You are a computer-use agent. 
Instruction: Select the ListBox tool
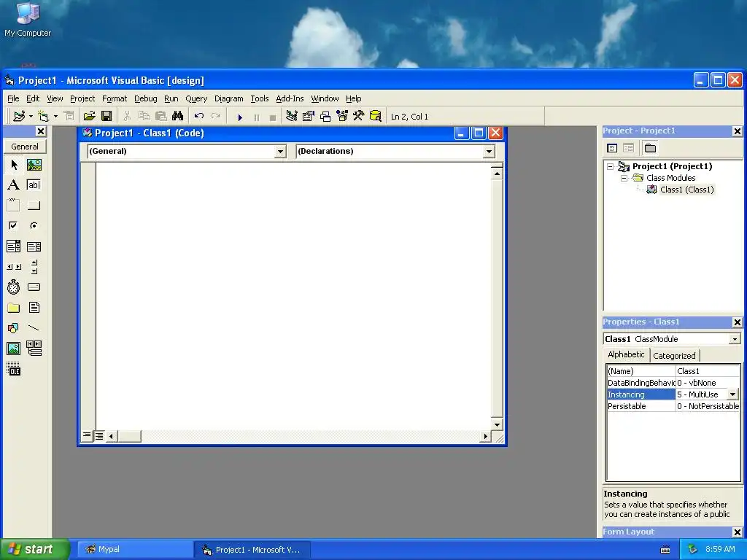point(34,246)
